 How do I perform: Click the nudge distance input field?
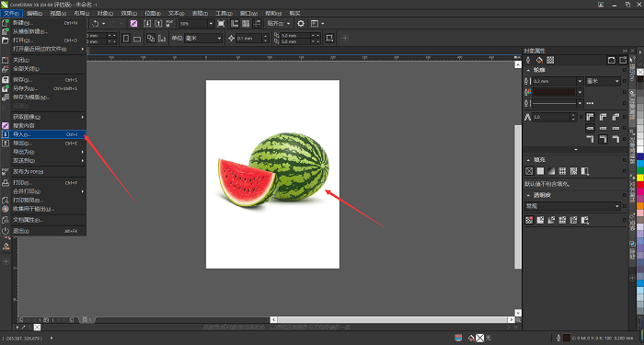point(248,39)
